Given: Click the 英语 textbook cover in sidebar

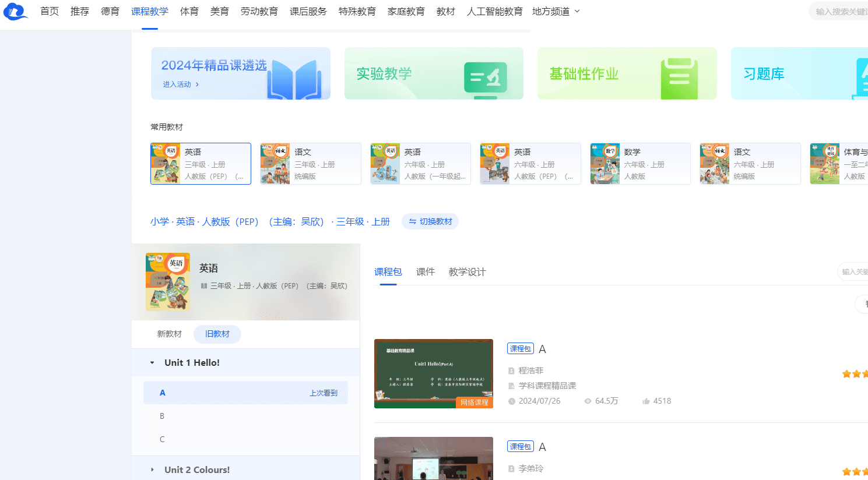Looking at the screenshot, I should pyautogui.click(x=168, y=282).
